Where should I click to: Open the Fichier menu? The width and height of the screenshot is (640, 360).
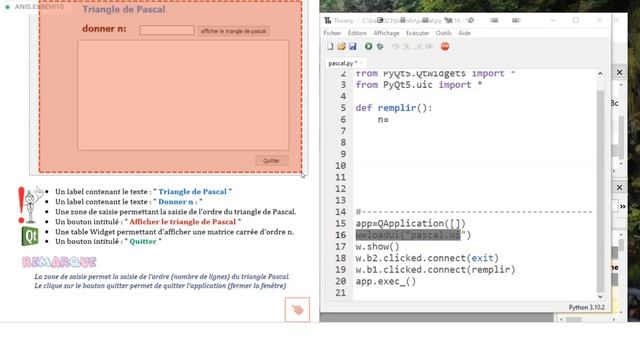[332, 33]
